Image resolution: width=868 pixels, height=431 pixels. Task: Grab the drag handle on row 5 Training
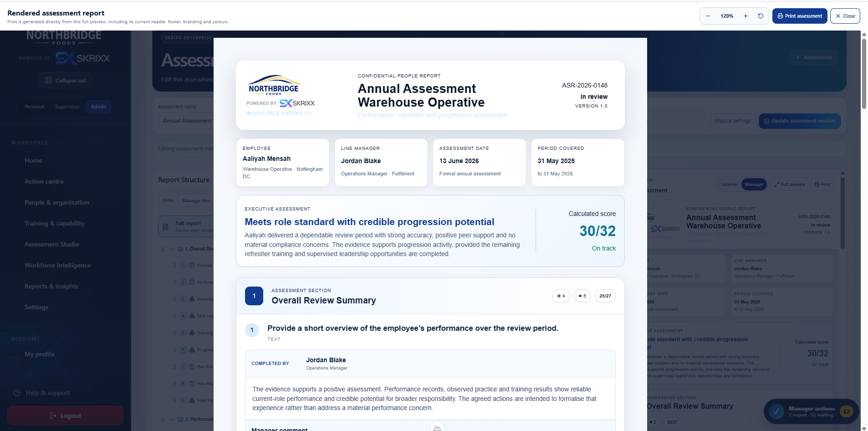click(x=174, y=333)
